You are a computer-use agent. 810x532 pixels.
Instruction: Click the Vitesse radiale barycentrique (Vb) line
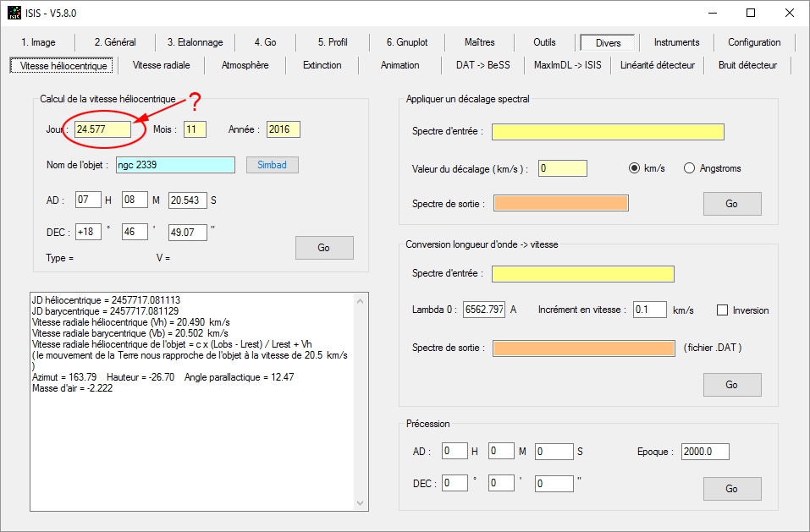pos(130,333)
